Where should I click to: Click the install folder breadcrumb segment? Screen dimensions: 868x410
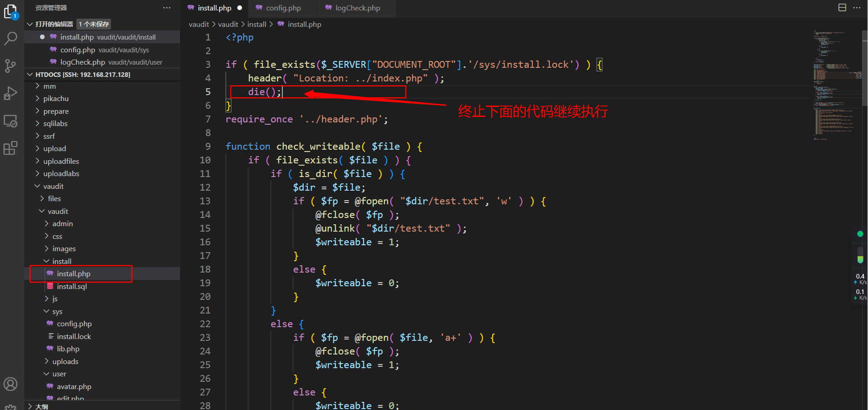click(257, 24)
